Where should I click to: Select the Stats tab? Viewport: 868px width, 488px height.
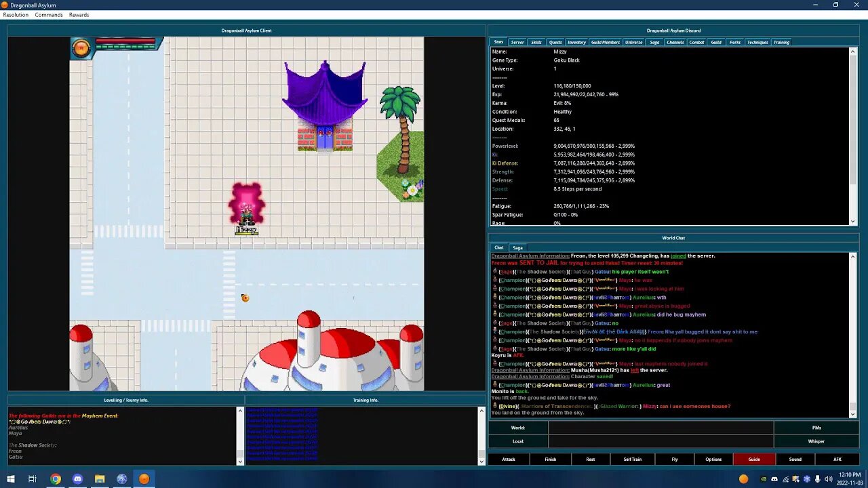click(x=498, y=42)
